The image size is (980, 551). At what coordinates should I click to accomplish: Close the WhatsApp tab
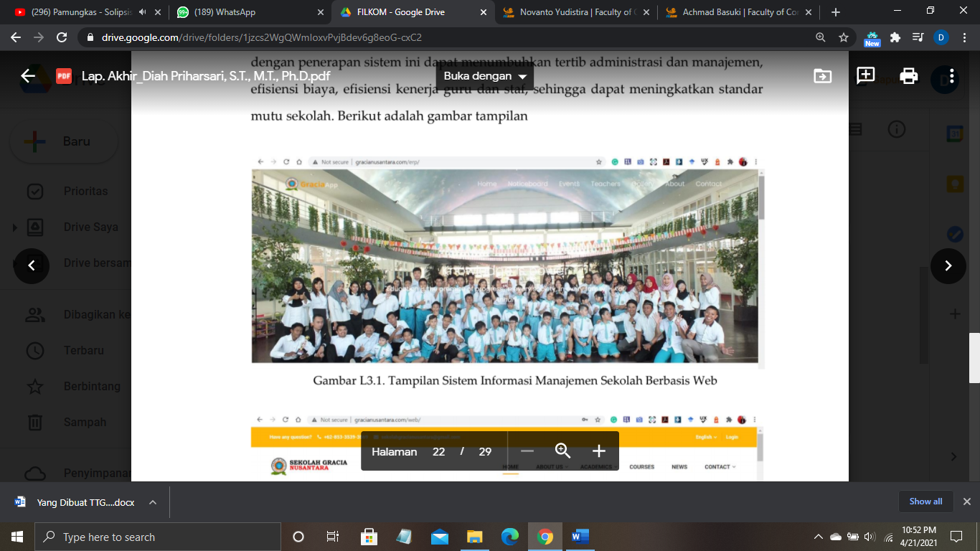[x=321, y=12]
